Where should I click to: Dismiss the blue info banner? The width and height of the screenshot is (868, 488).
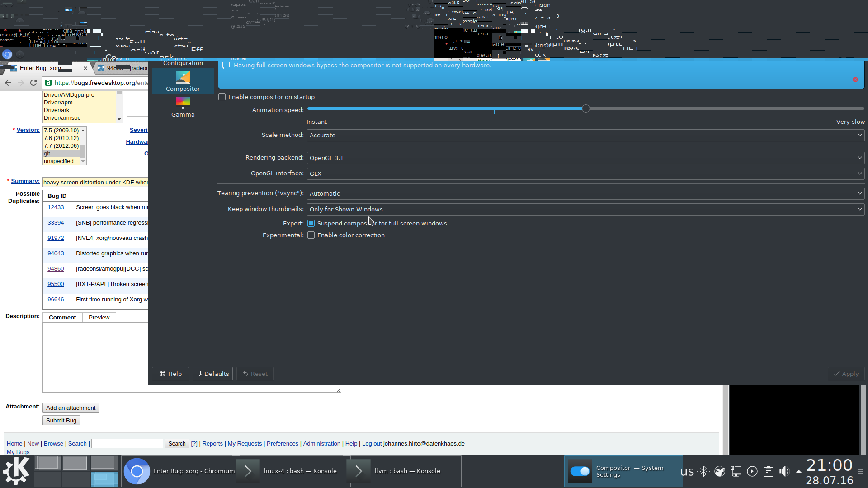pyautogui.click(x=855, y=80)
